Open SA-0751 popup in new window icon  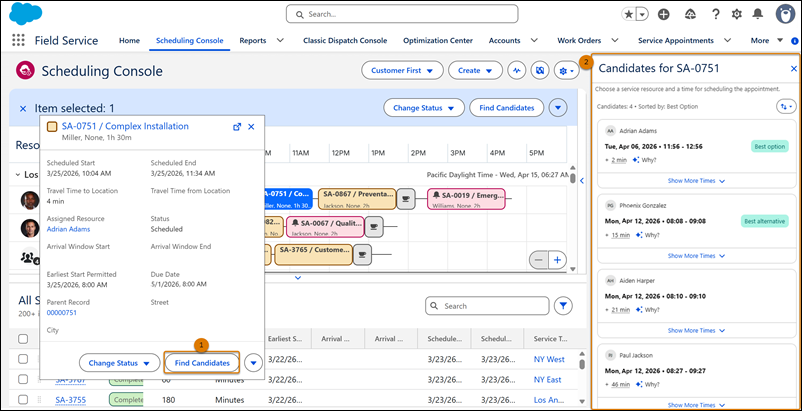[x=237, y=127]
